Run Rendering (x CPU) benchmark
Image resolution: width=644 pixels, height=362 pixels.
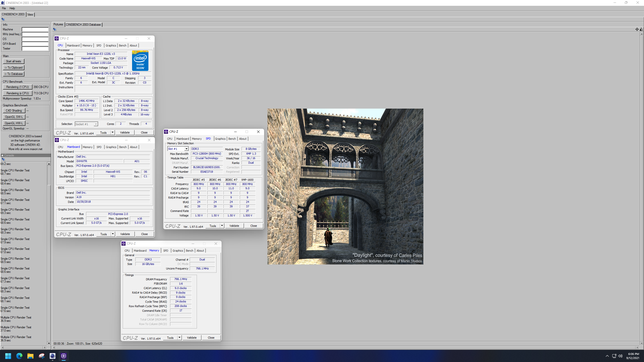18,93
